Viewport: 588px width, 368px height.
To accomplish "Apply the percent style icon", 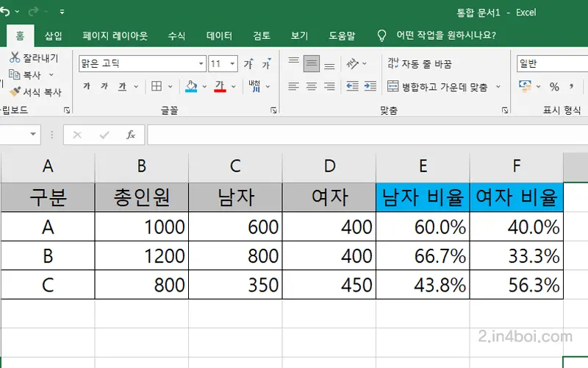I will 554,87.
